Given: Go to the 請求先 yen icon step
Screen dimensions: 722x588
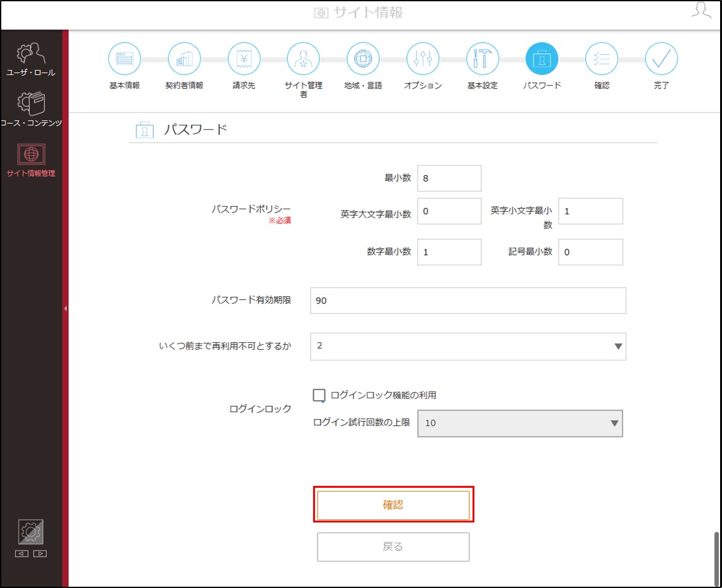Looking at the screenshot, I should tap(244, 59).
